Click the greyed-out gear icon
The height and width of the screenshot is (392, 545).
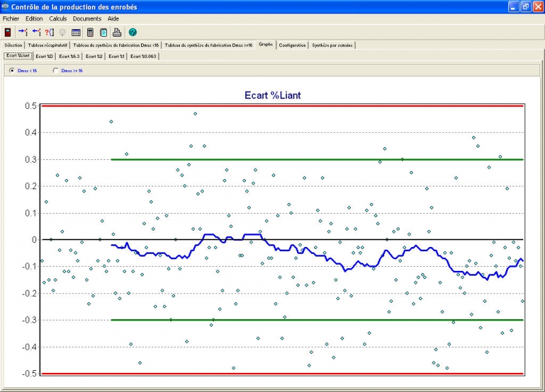[63, 32]
